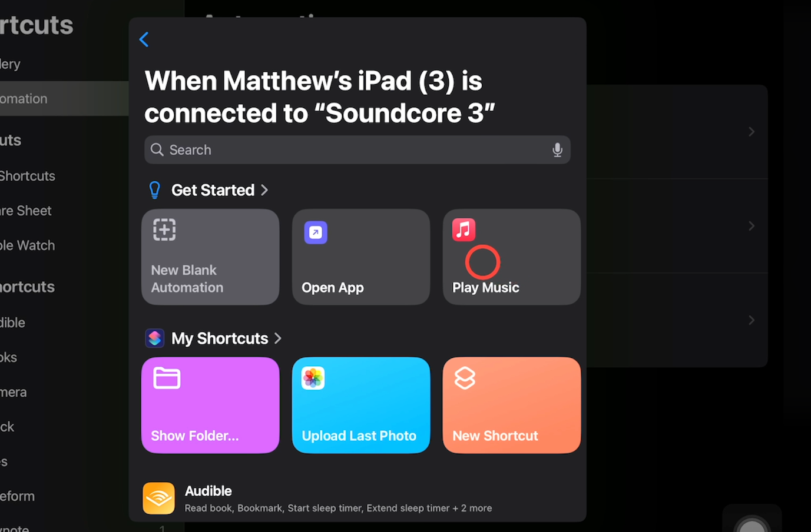The height and width of the screenshot is (532, 811).
Task: Click the lightbulb icon beside Get Started
Action: [154, 190]
